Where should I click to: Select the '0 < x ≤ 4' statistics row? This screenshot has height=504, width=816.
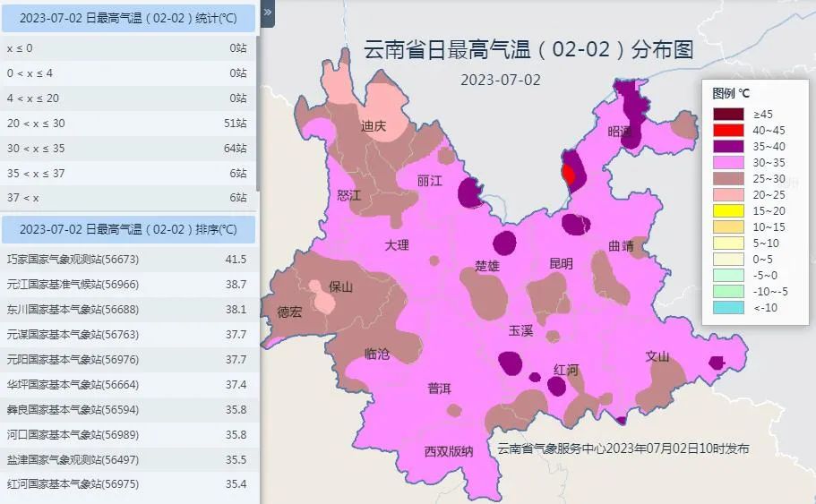[127, 73]
